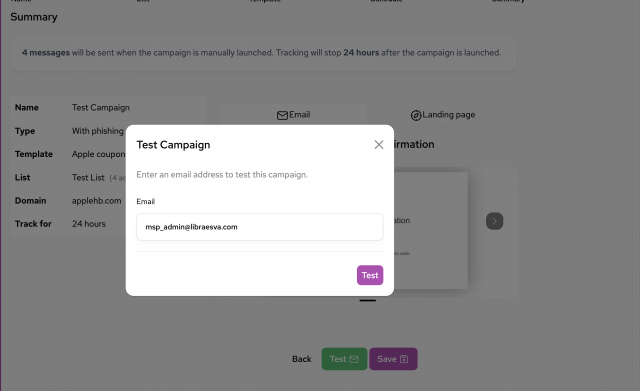
Task: Close the Test Campaign dialog with X
Action: [379, 144]
